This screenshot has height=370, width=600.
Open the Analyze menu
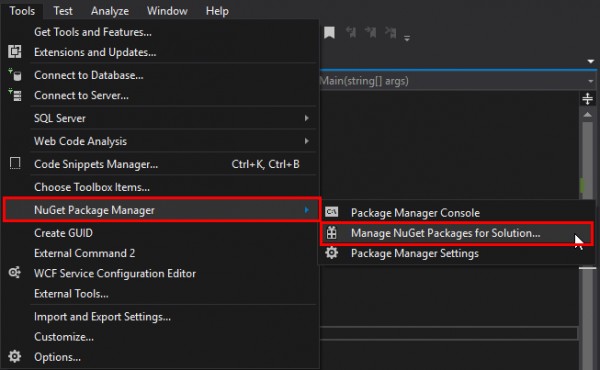coord(110,11)
